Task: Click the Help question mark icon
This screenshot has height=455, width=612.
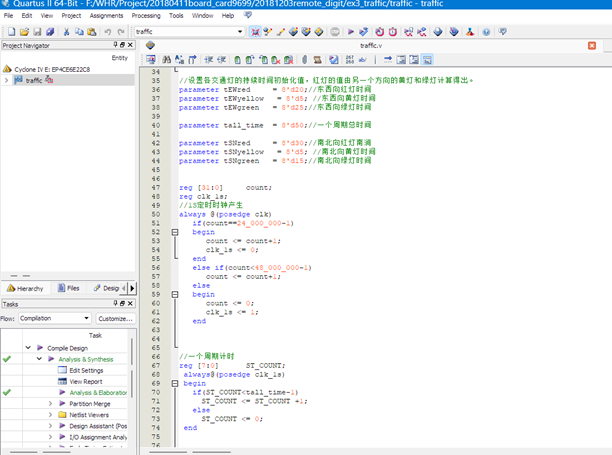Action: pos(487,32)
